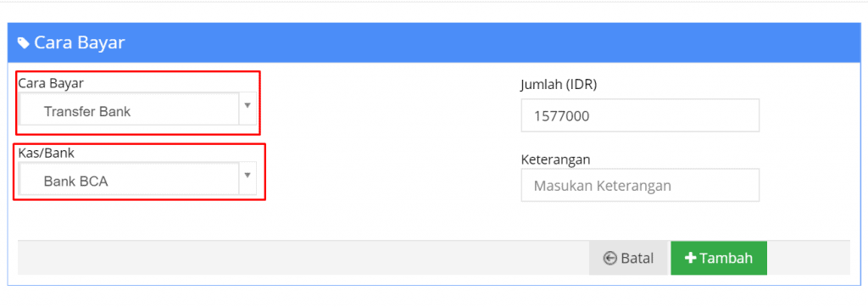This screenshot has width=868, height=307.
Task: Click the blue panel header bar
Action: tap(434, 42)
